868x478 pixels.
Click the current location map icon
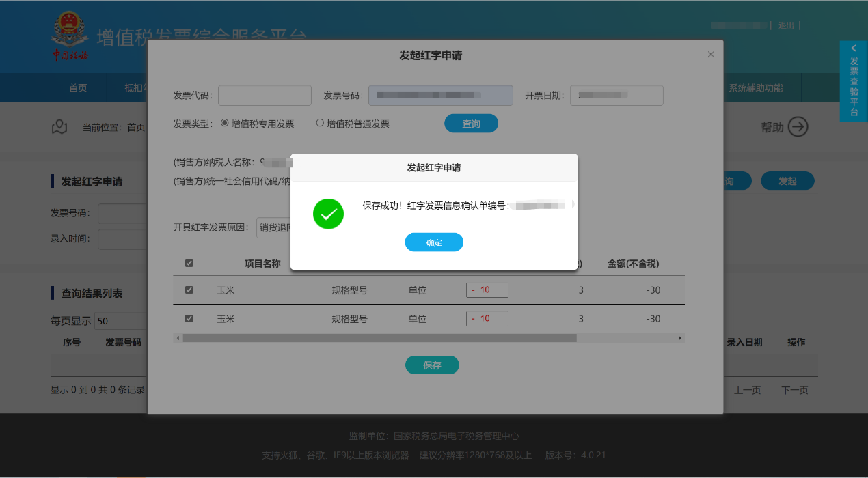coord(60,127)
